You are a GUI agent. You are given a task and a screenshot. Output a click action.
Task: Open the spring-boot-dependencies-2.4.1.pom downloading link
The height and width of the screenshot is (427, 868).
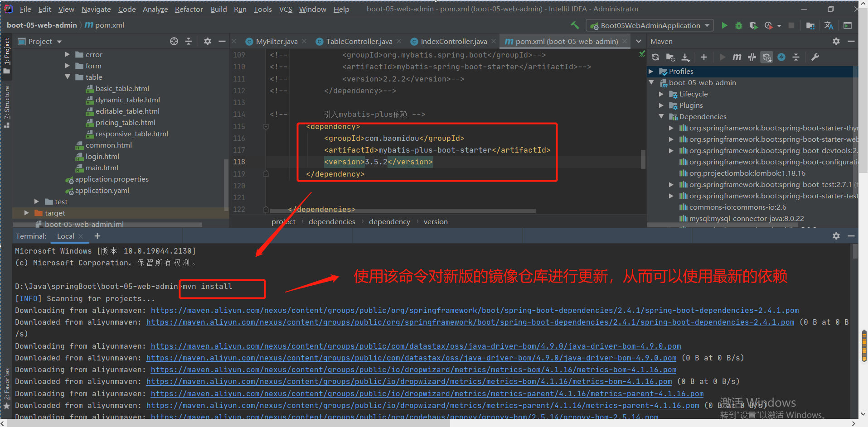click(x=475, y=310)
